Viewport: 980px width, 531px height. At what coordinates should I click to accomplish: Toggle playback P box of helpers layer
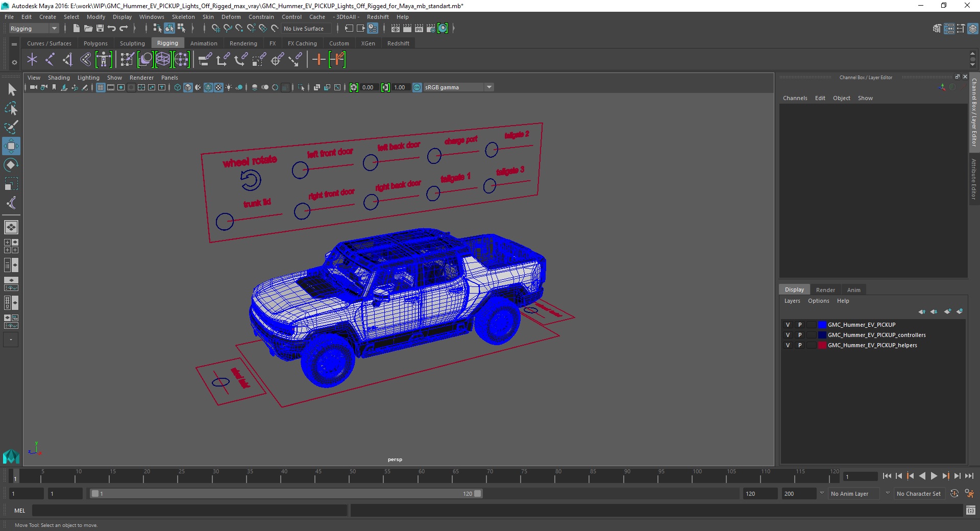tap(800, 345)
